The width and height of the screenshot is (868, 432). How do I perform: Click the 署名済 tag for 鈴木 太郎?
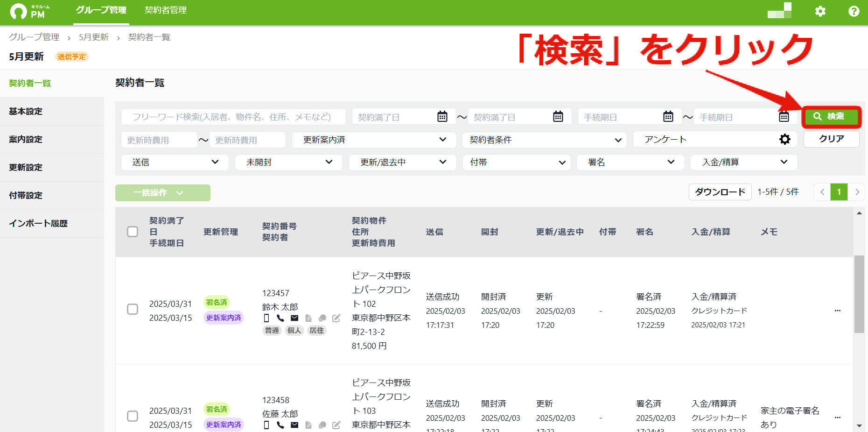pyautogui.click(x=217, y=302)
